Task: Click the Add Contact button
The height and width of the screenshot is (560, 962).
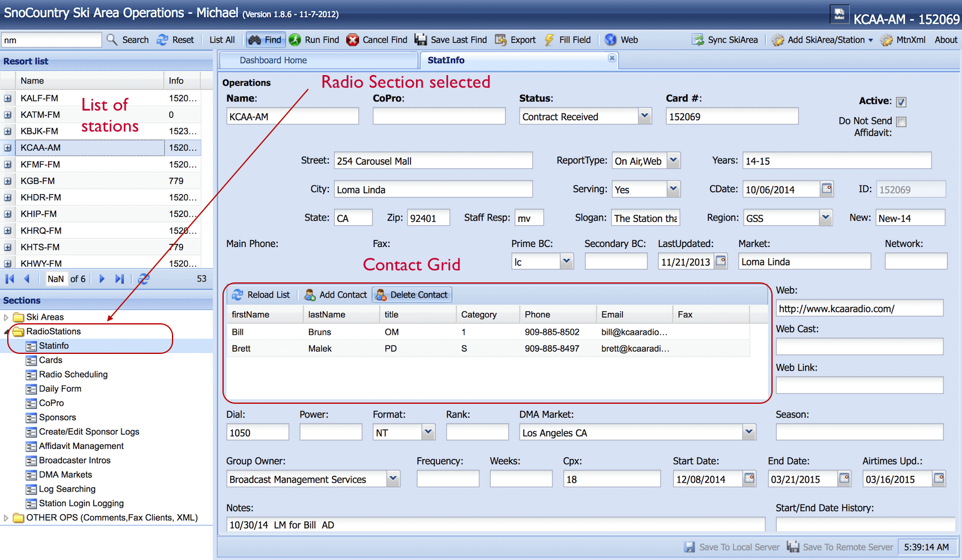Action: point(335,295)
